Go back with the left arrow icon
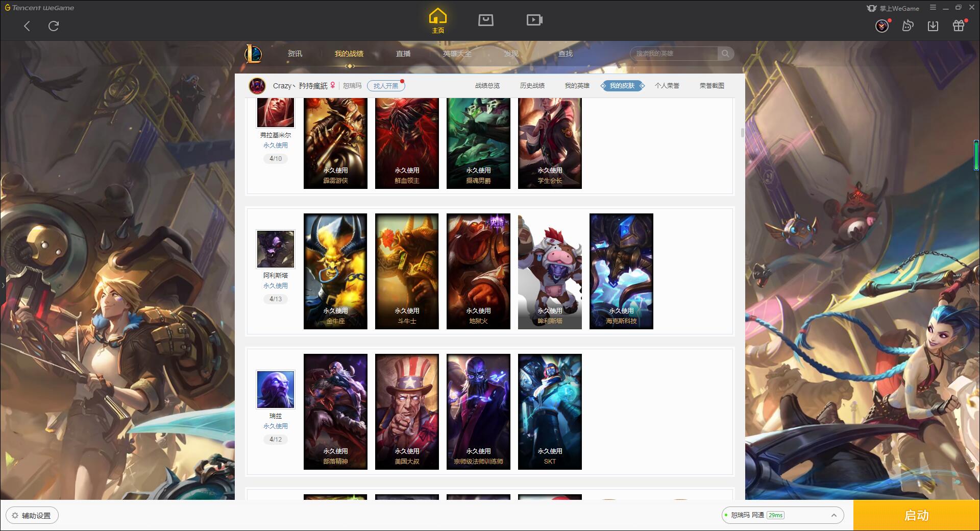Screen dimensions: 980x531 (27, 26)
